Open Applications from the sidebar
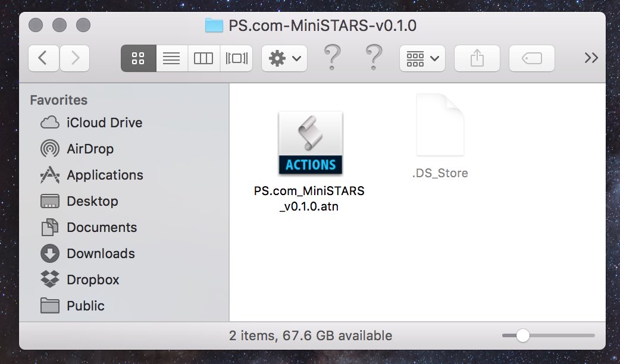620x364 pixels. [x=105, y=175]
